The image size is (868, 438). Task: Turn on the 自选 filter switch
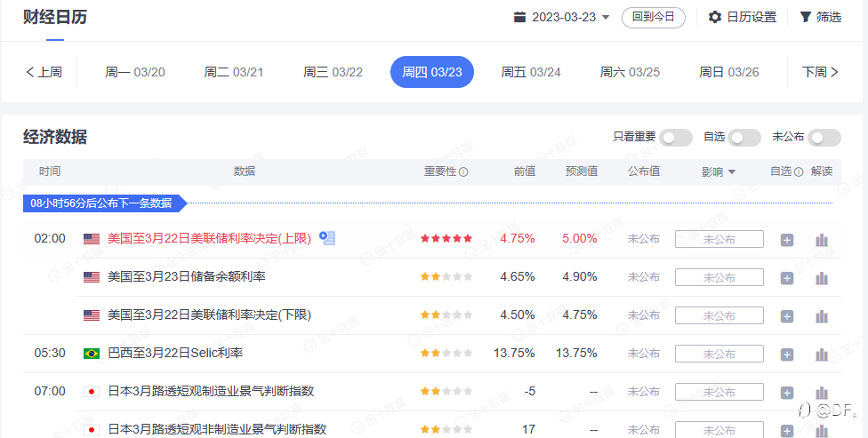(744, 138)
